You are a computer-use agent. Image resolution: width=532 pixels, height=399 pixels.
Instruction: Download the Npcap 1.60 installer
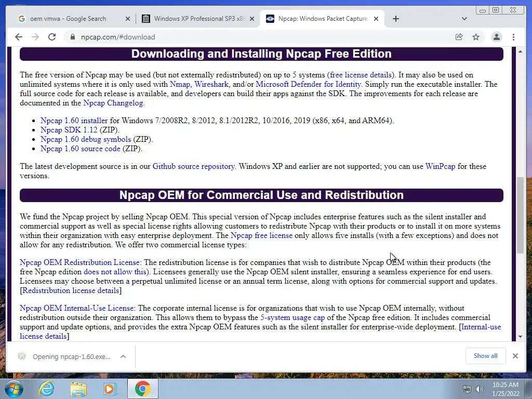pos(74,121)
